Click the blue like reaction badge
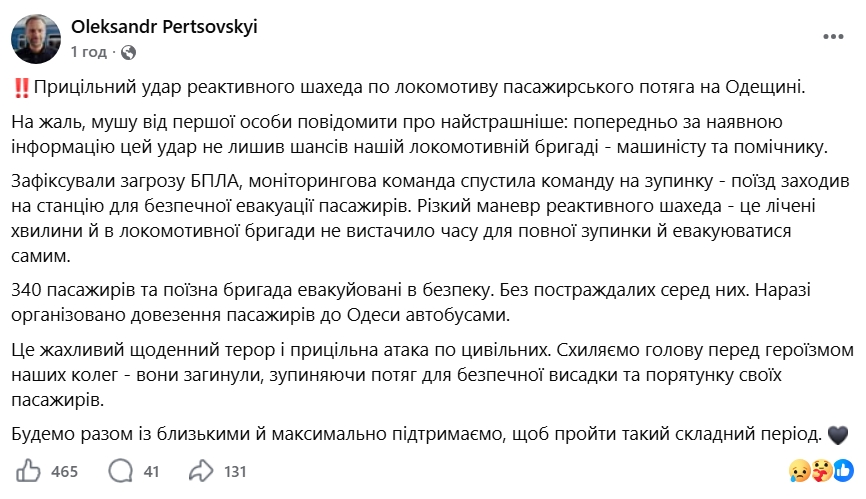 843,471
